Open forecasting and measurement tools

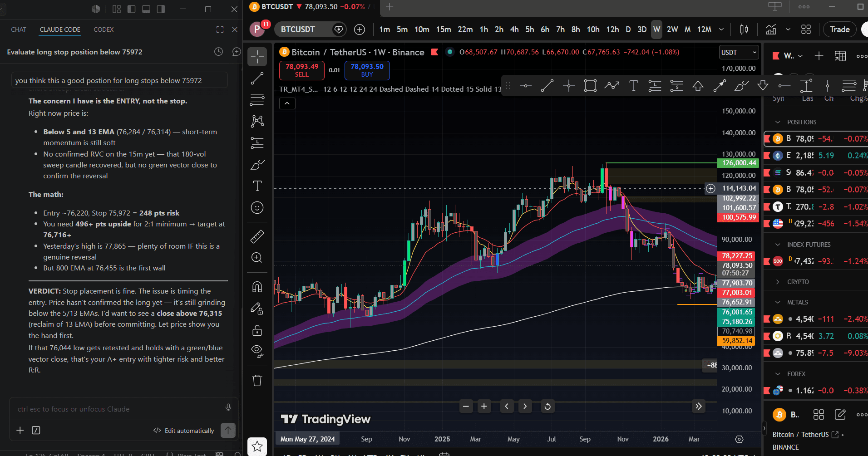[x=257, y=143]
